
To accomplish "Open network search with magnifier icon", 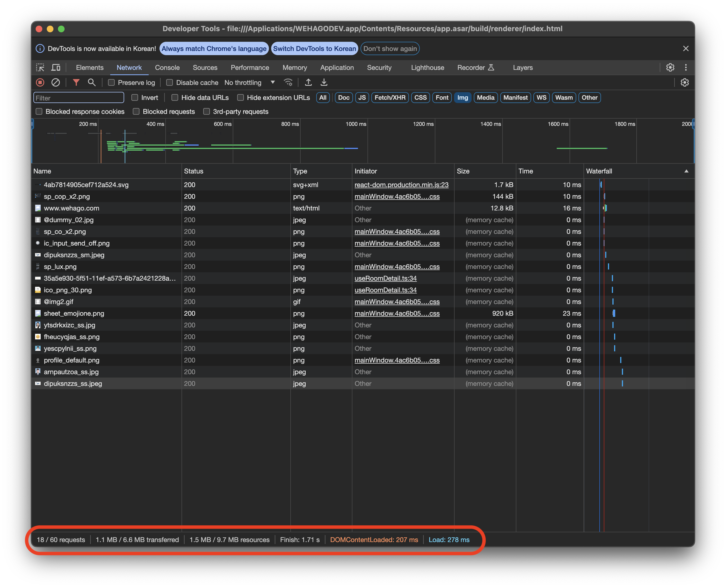I will (x=91, y=82).
